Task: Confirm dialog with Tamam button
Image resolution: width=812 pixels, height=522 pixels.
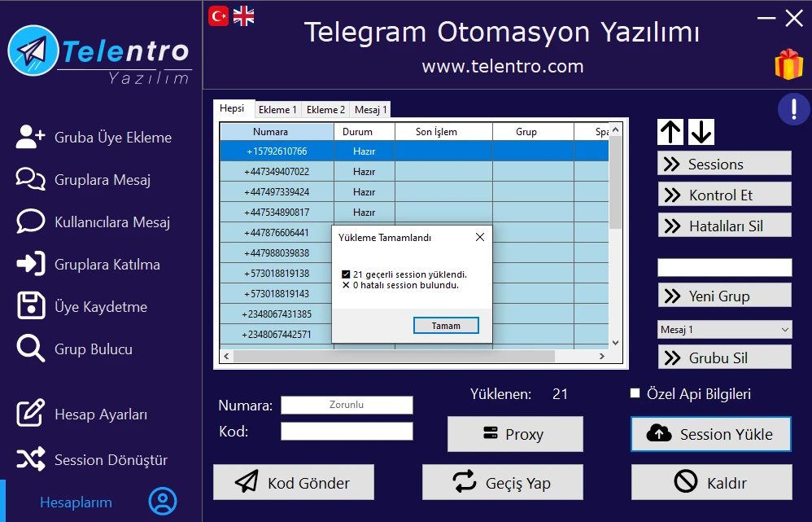Action: [x=446, y=326]
